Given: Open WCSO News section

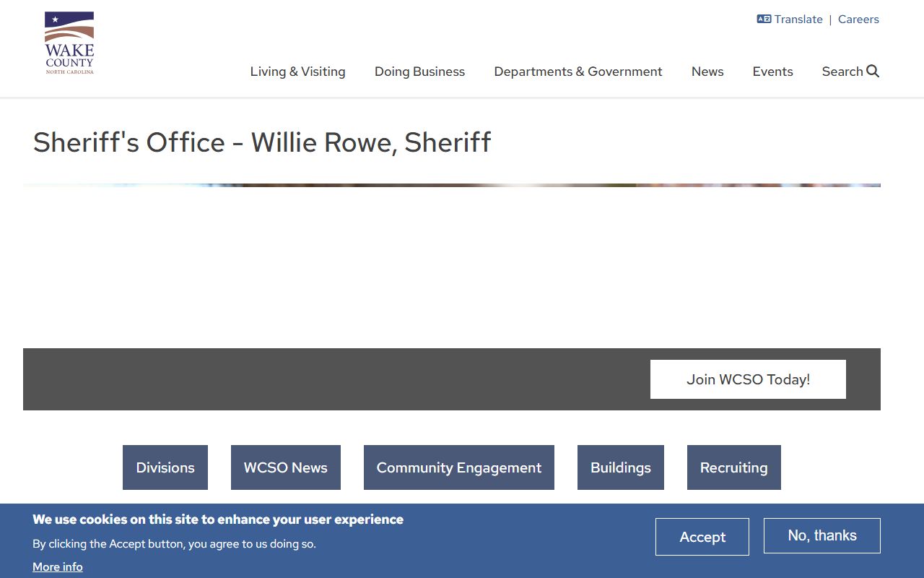Looking at the screenshot, I should 286,467.
